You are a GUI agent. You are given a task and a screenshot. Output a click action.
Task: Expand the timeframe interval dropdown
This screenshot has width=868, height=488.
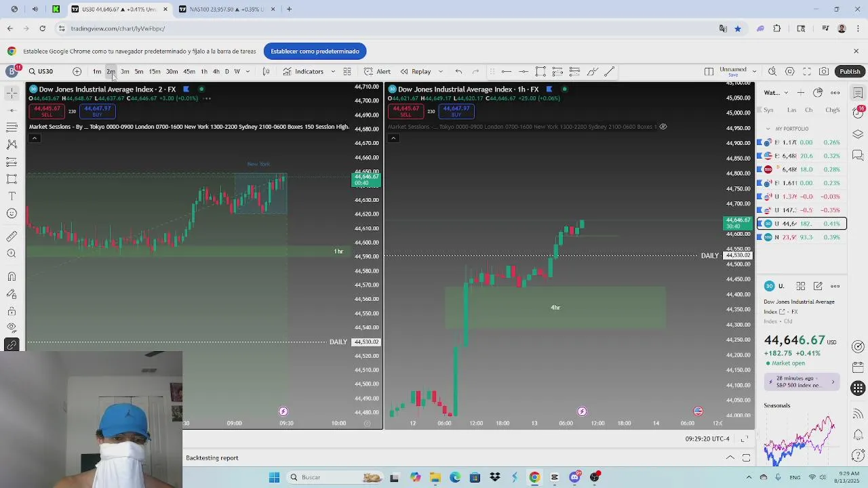tap(248, 71)
